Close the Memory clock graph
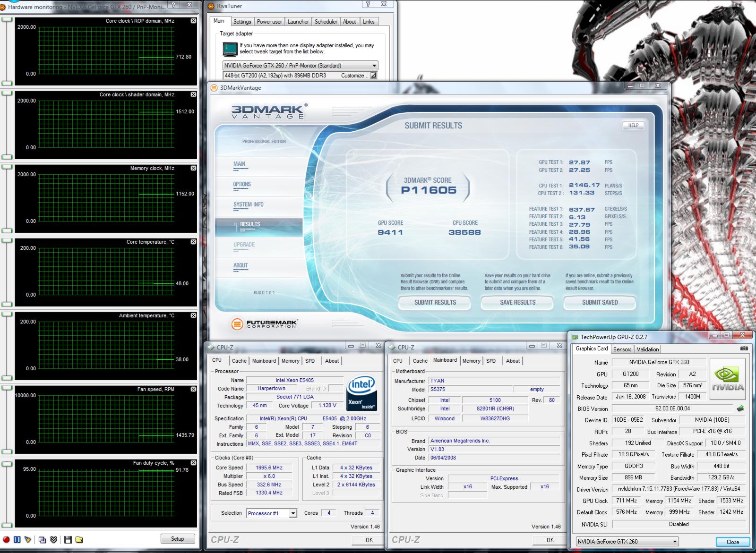 [193, 168]
